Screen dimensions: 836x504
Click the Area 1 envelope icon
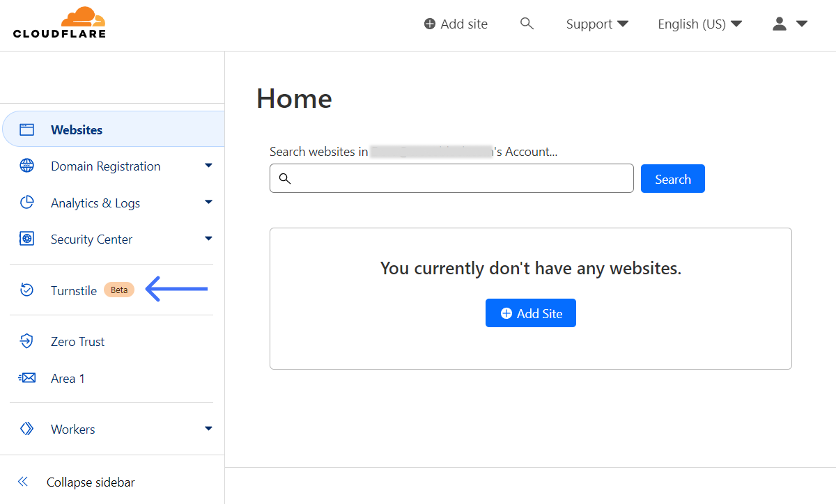26,377
